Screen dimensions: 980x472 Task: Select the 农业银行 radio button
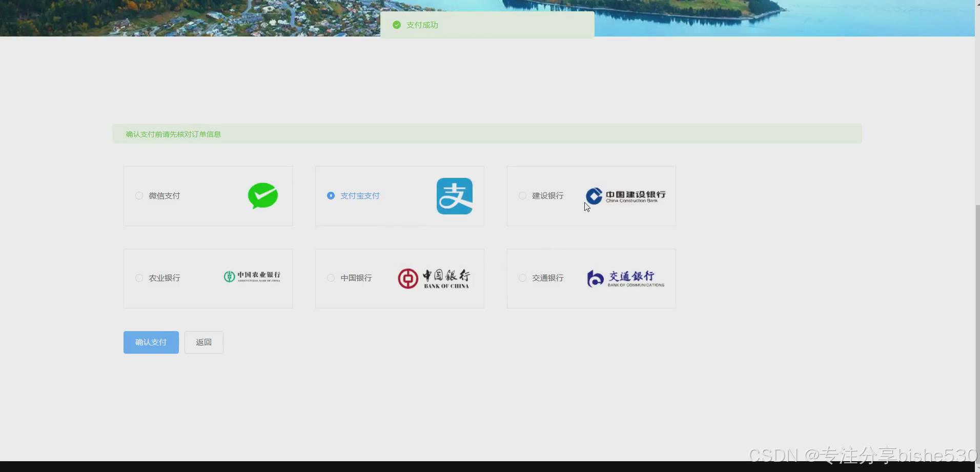pyautogui.click(x=138, y=278)
